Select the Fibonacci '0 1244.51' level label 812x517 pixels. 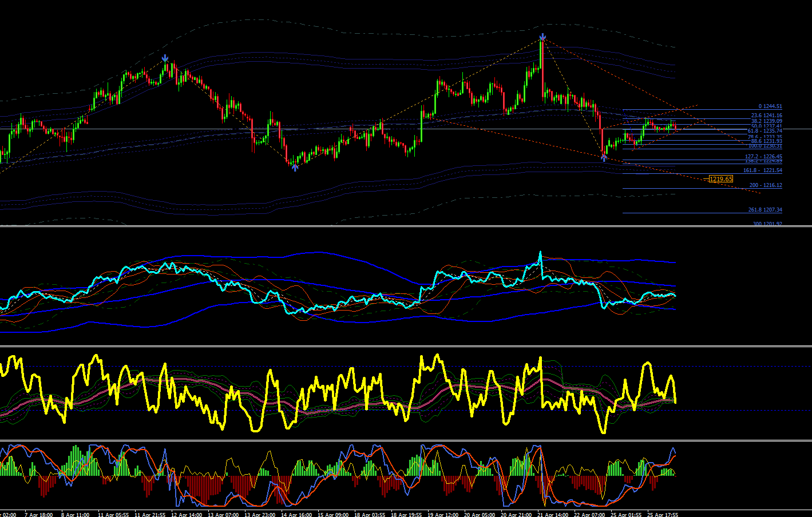pos(770,106)
